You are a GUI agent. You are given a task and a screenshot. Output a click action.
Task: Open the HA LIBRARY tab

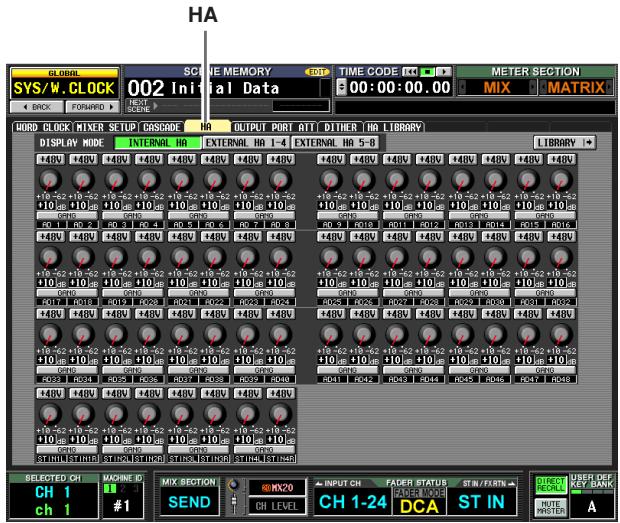(x=394, y=127)
